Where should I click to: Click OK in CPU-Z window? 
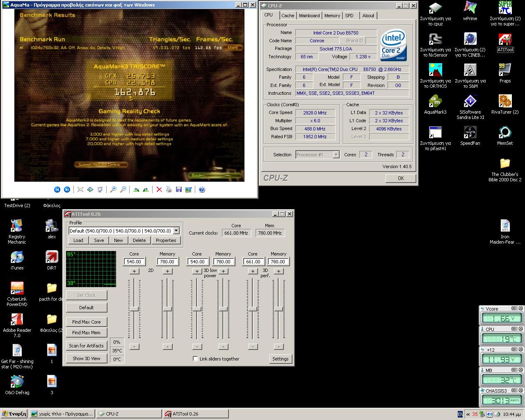(x=401, y=178)
